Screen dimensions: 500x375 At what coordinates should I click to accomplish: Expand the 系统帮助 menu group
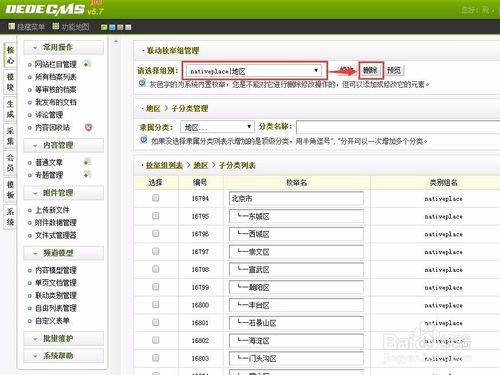point(63,356)
